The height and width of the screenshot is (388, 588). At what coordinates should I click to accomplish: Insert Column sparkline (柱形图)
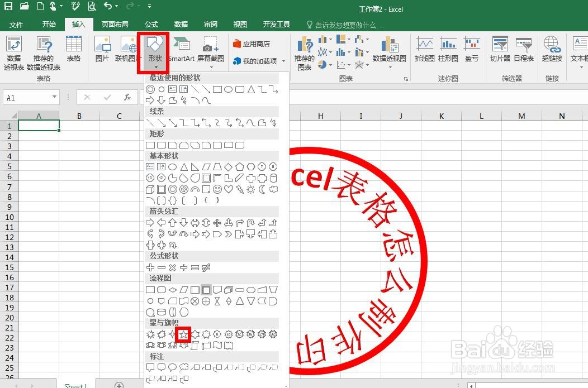point(448,49)
